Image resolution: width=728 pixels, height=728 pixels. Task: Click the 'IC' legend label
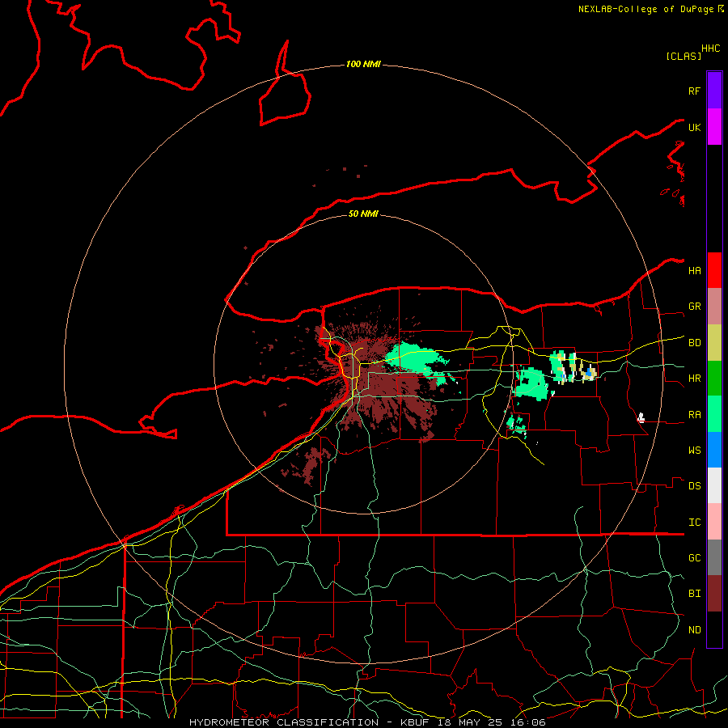point(694,523)
